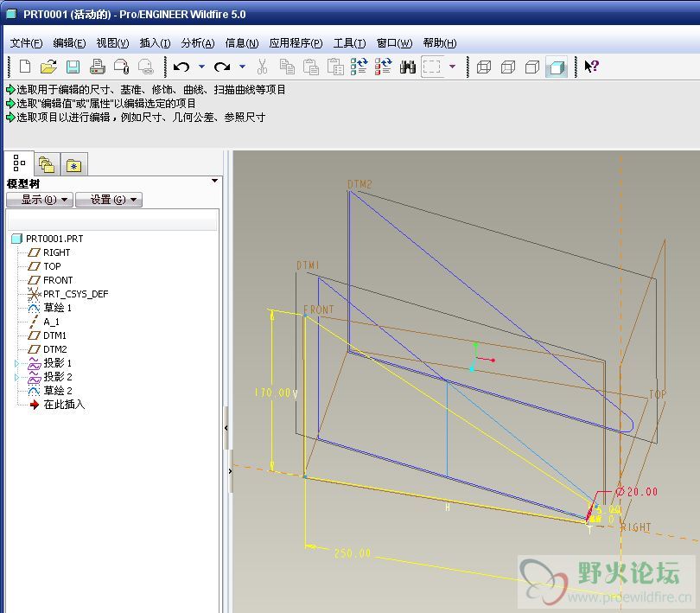The height and width of the screenshot is (613, 700).
Task: Click the Undo arrow icon
Action: pyautogui.click(x=181, y=67)
